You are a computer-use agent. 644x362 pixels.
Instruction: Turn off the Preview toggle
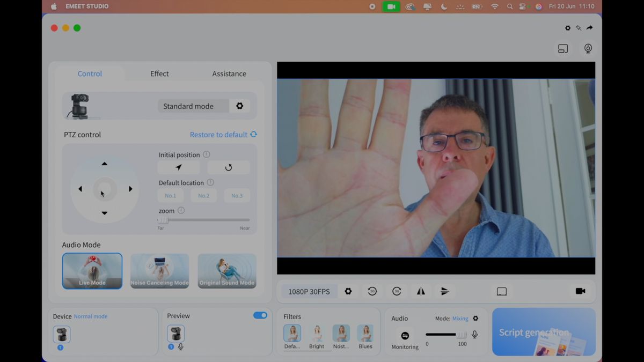coord(260,315)
